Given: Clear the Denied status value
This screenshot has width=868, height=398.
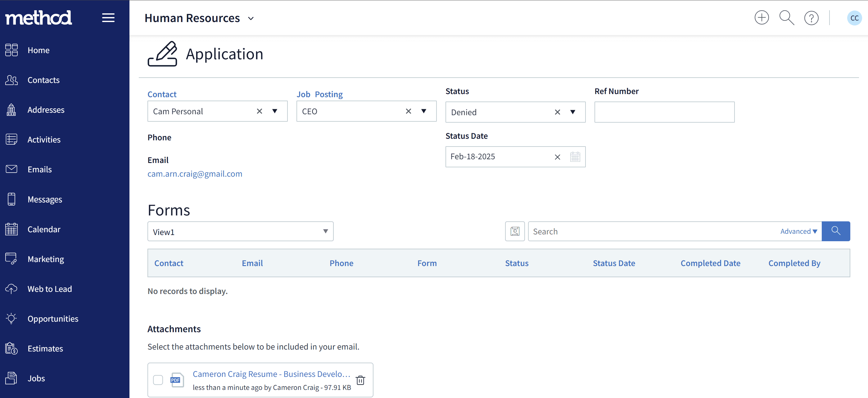Looking at the screenshot, I should pos(557,112).
